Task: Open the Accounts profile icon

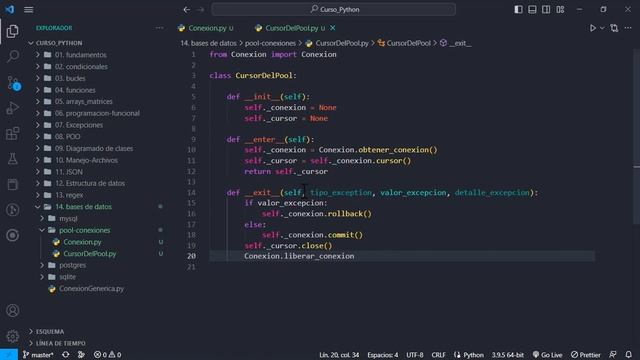Action: point(13,311)
